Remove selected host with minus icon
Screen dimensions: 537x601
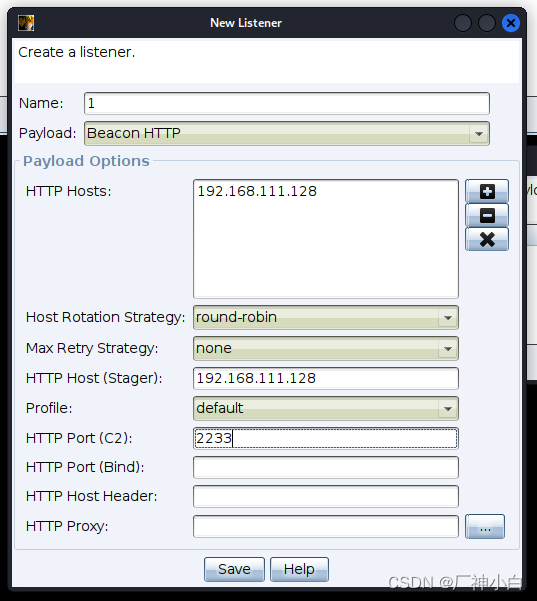[487, 215]
